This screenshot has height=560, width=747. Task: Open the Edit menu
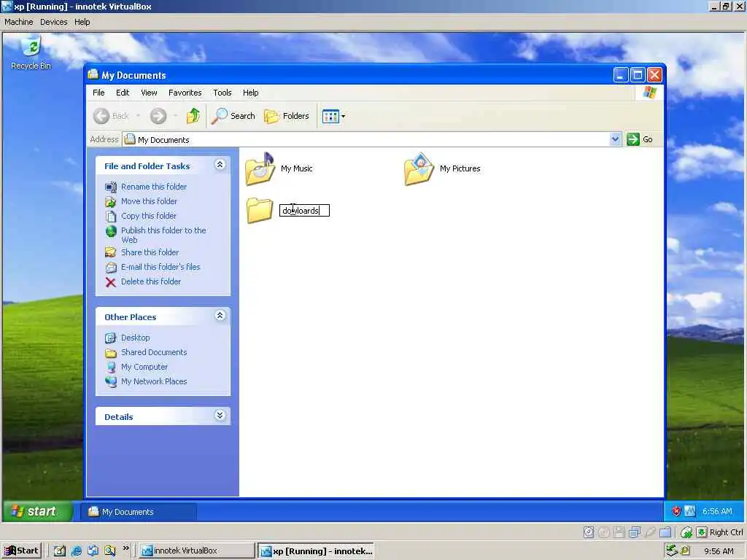[x=123, y=93]
